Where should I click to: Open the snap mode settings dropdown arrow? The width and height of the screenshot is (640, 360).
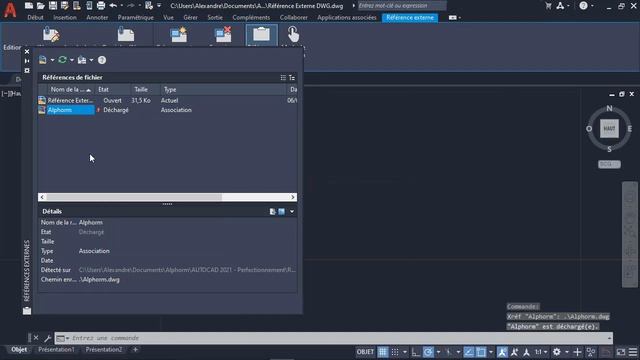(405, 352)
